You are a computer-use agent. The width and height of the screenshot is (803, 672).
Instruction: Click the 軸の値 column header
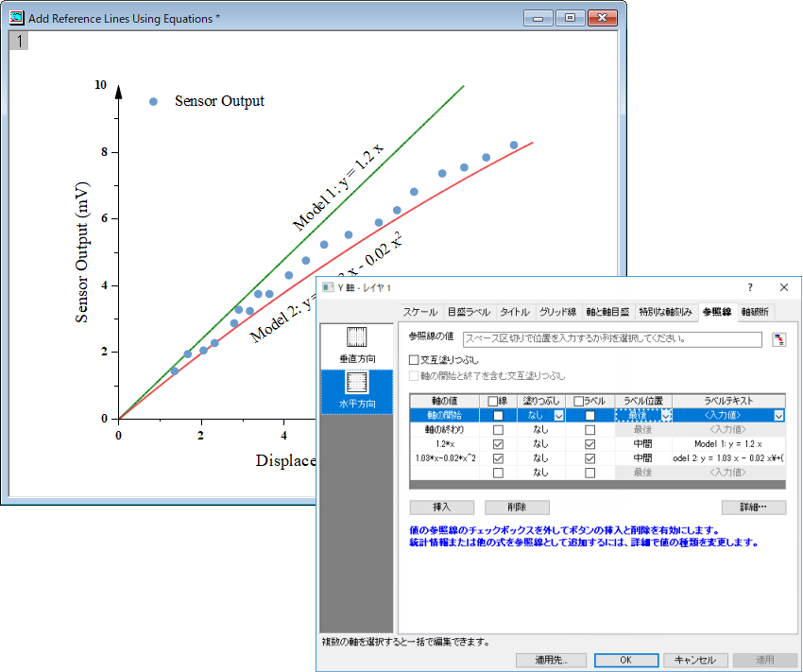pyautogui.click(x=445, y=401)
